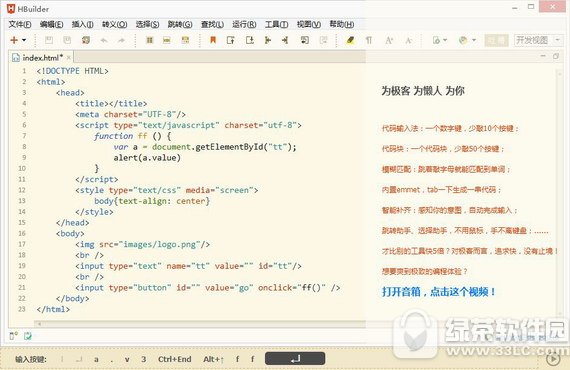Click the closing </html> tag line
This screenshot has width=570, height=370.
[53, 309]
